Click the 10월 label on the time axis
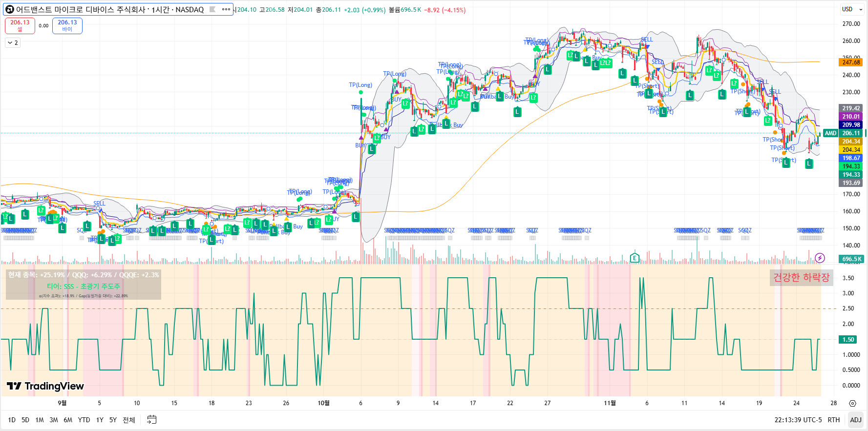The image size is (868, 431). coord(323,403)
